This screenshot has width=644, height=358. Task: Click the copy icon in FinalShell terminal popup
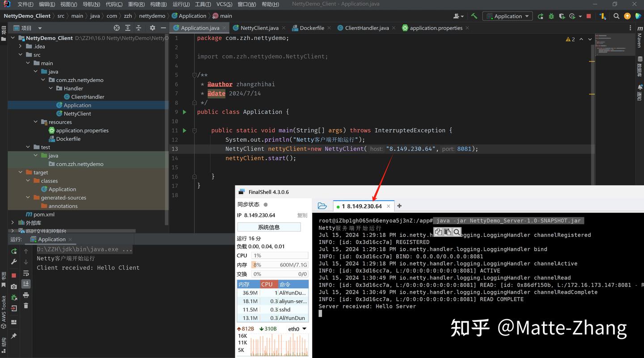coord(438,232)
